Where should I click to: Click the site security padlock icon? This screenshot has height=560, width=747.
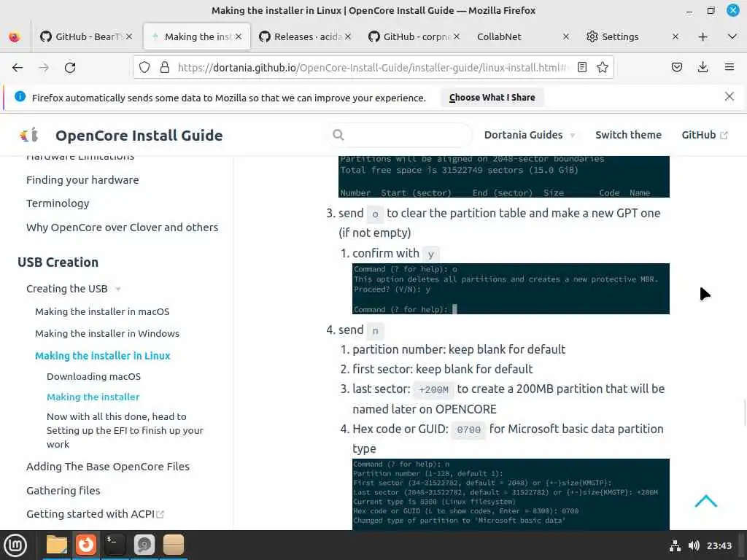165,67
